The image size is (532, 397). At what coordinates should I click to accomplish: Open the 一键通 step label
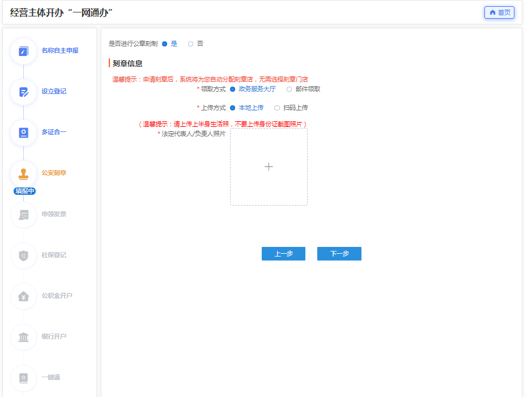51,377
